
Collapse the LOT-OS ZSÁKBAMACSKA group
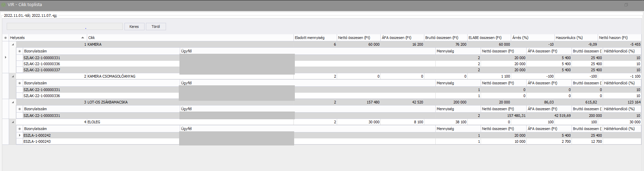[13, 102]
